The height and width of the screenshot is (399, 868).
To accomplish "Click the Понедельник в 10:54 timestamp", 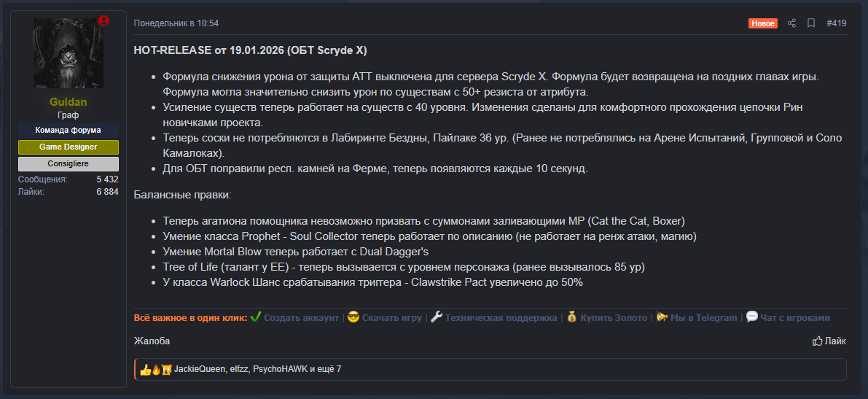I will [176, 23].
